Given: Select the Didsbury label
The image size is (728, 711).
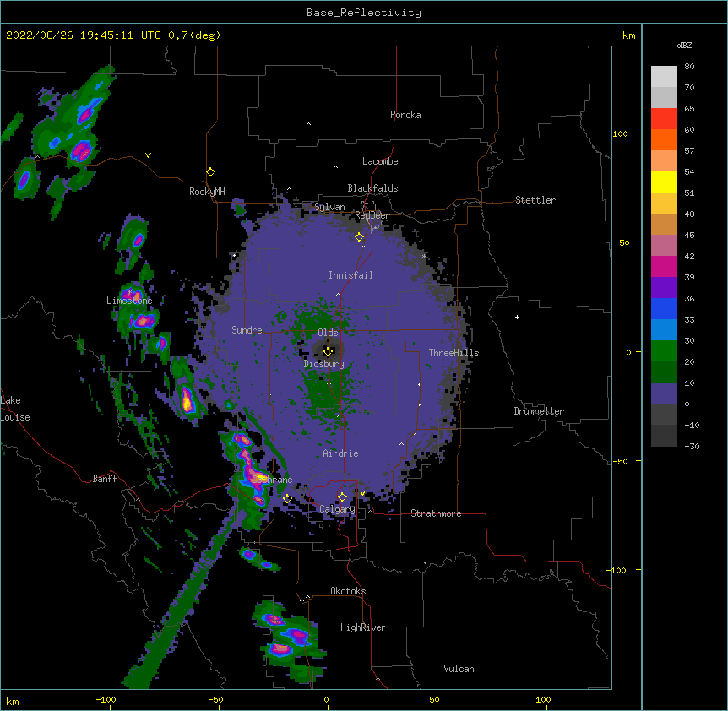Looking at the screenshot, I should click(324, 364).
